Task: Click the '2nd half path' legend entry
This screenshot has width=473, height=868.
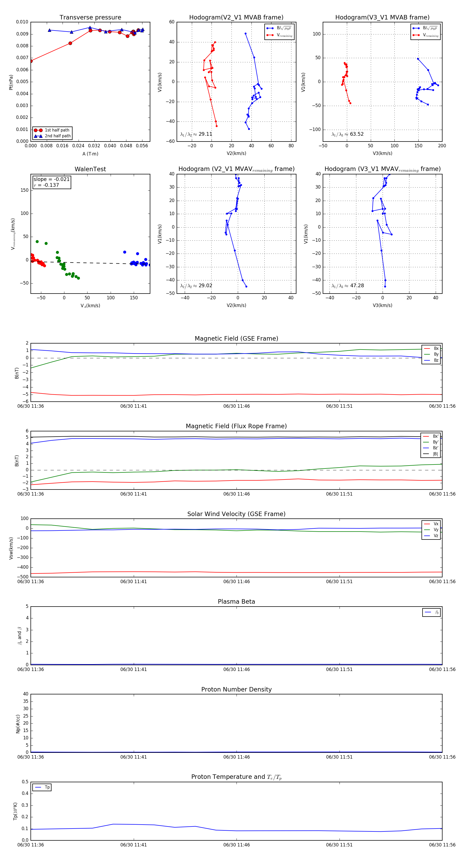Action: point(53,136)
